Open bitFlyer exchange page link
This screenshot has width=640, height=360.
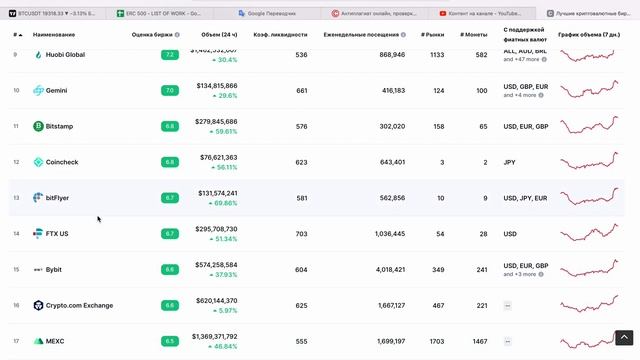[57, 198]
